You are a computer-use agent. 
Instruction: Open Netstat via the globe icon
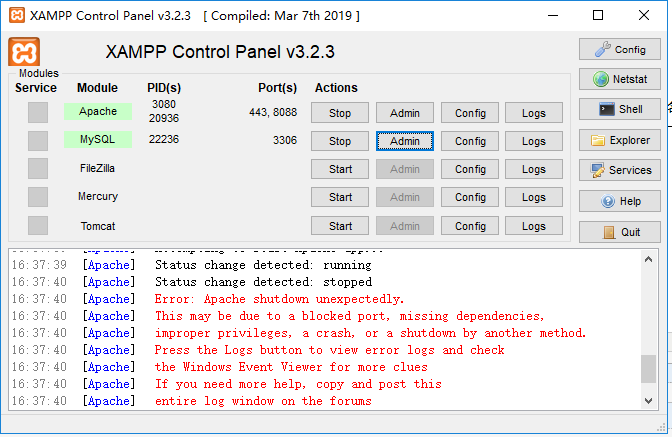[620, 79]
